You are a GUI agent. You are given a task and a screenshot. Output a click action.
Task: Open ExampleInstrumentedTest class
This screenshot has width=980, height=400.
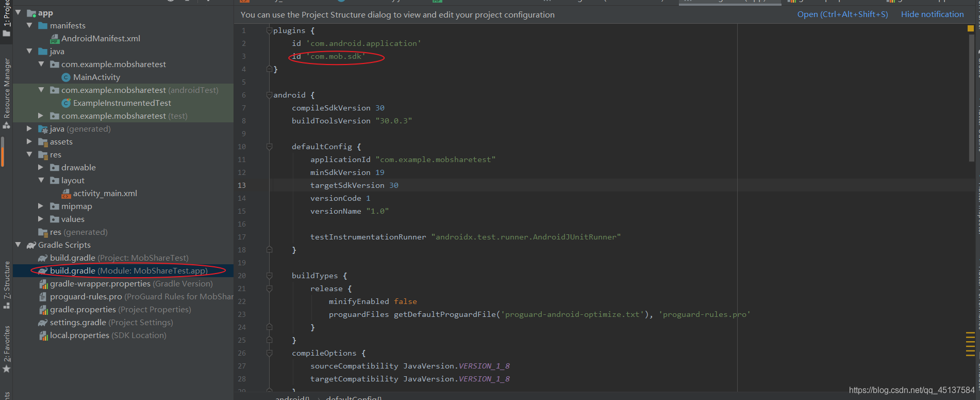(122, 103)
